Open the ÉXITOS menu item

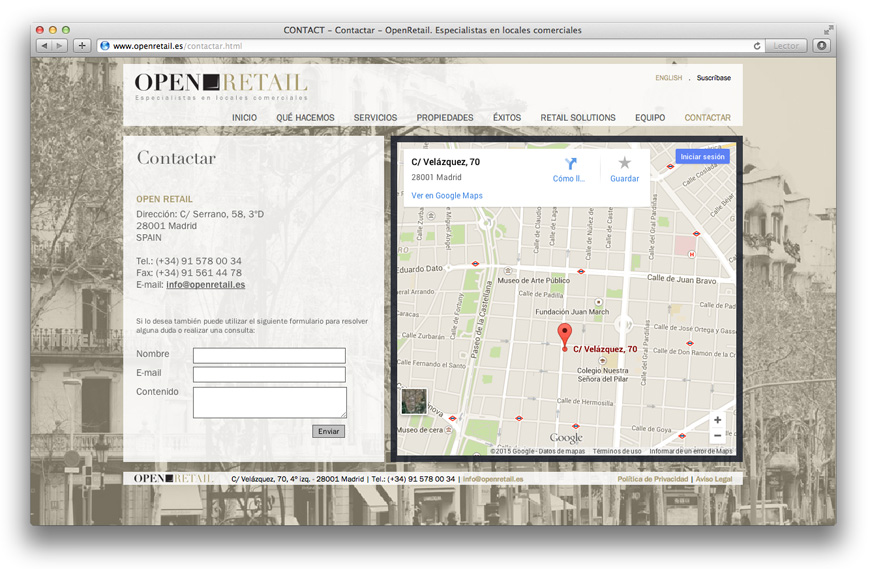click(x=507, y=118)
